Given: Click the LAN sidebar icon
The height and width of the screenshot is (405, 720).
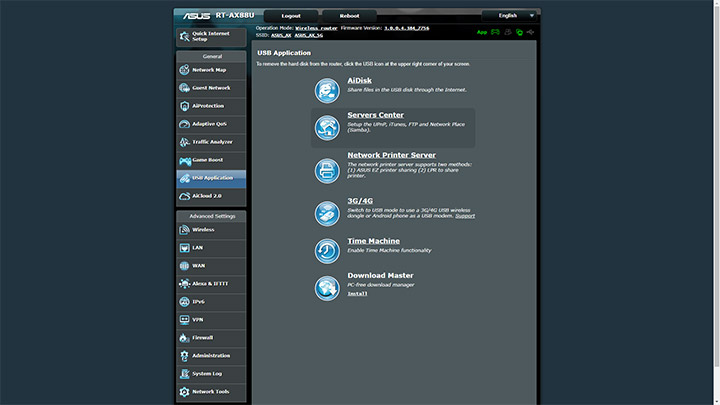Looking at the screenshot, I should [184, 248].
